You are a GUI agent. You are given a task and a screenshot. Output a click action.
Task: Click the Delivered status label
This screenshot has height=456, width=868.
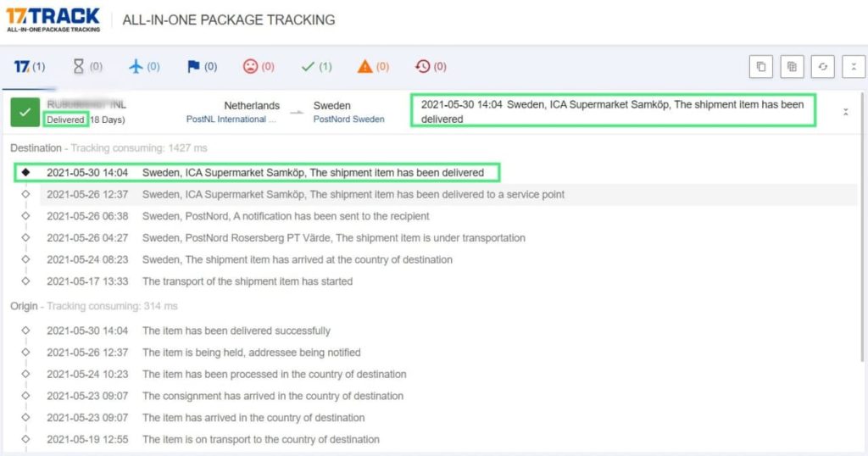point(65,120)
